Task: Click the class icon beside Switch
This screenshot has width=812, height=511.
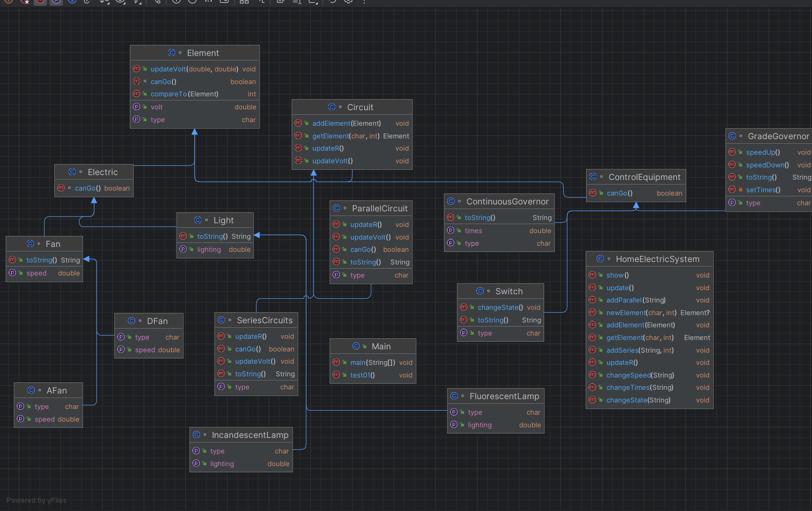Action: click(480, 291)
